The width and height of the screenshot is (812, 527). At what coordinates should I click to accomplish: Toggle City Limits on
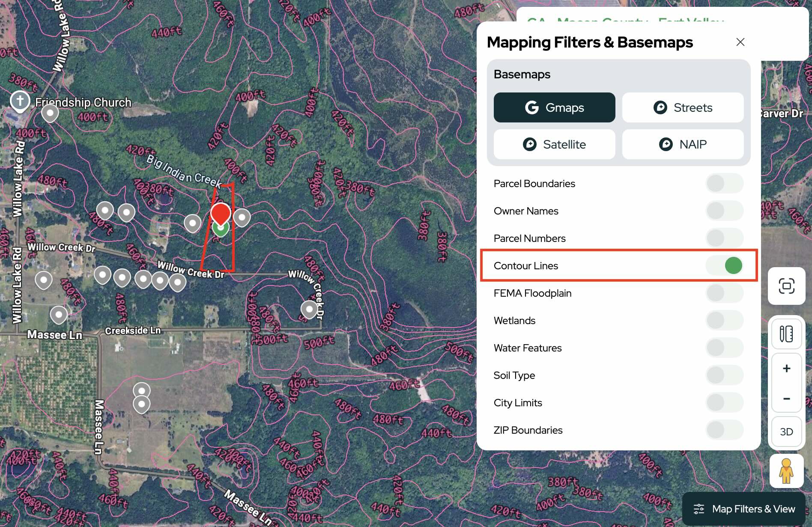click(724, 402)
